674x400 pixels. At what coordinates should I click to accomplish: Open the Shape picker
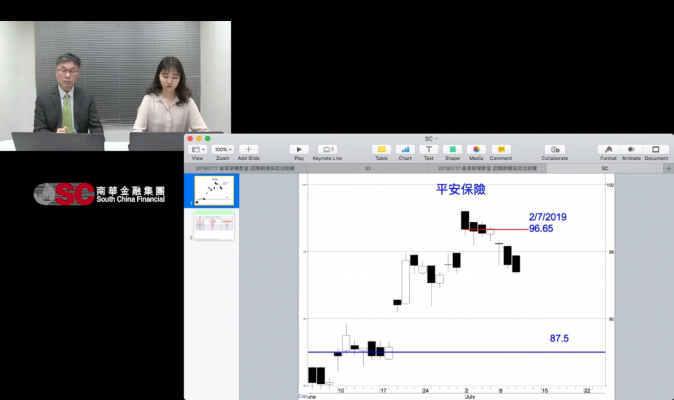coord(452,149)
